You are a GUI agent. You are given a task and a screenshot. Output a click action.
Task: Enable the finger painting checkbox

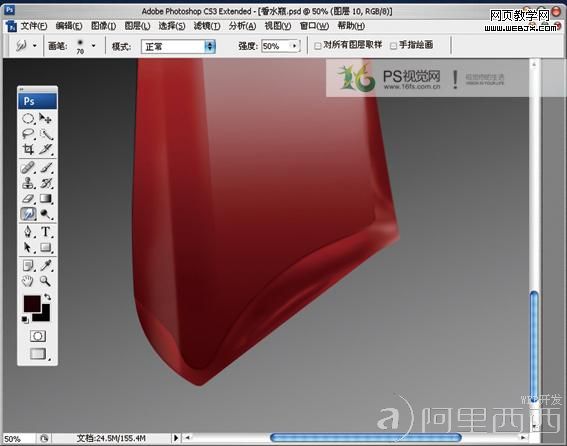(x=393, y=46)
